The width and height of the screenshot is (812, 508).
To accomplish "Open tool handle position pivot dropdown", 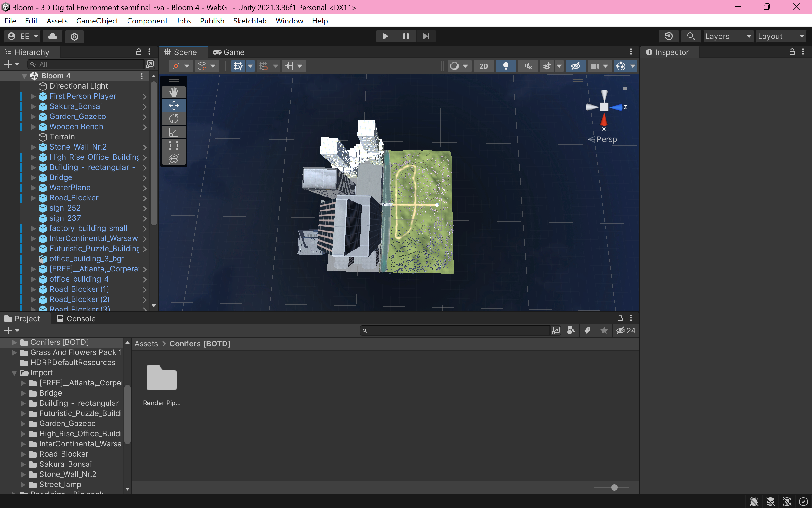I will click(x=180, y=66).
